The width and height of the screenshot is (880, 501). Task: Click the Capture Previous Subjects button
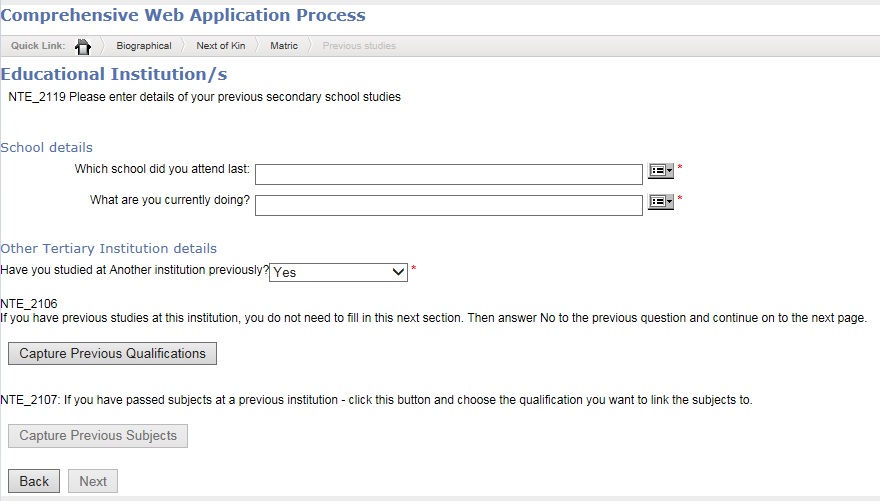[x=98, y=436]
